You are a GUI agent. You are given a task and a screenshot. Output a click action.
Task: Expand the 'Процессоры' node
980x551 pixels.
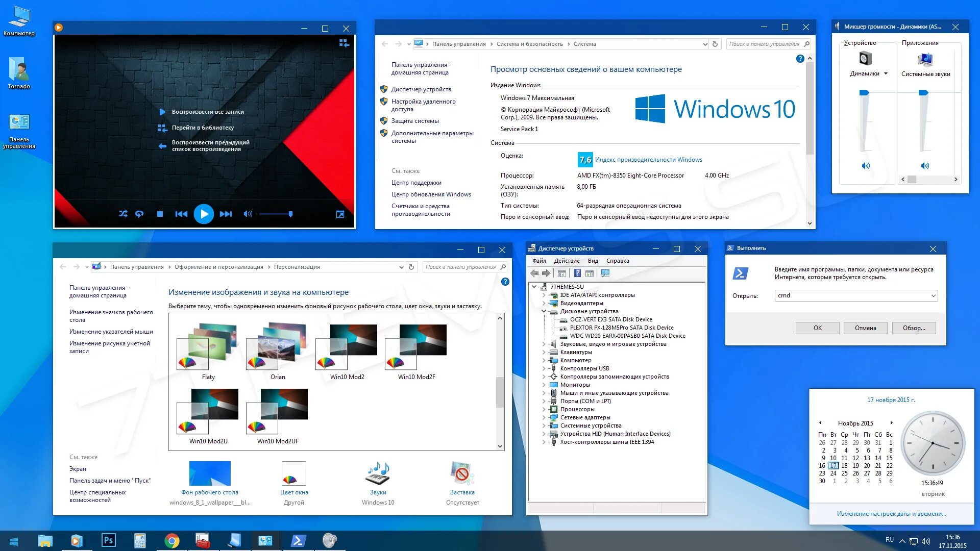click(544, 409)
